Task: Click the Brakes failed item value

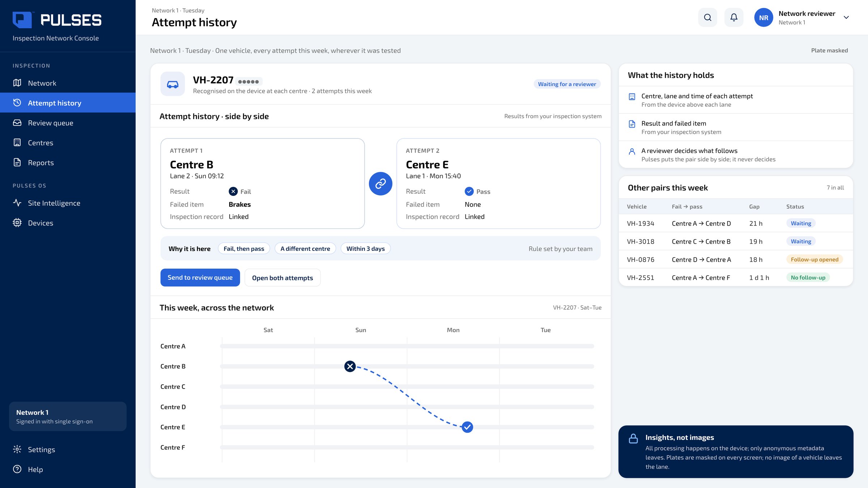Action: point(240,204)
